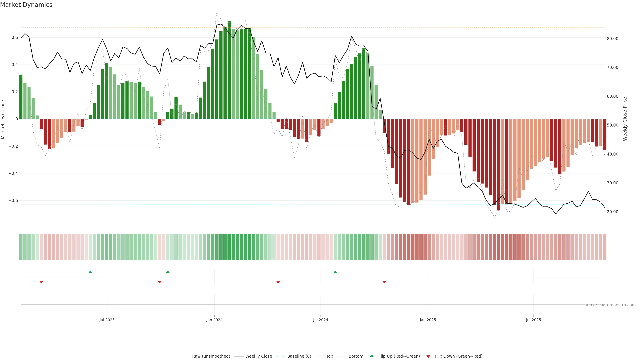
Task: Click the Weekly Close Price axis title
Action: [x=625, y=119]
